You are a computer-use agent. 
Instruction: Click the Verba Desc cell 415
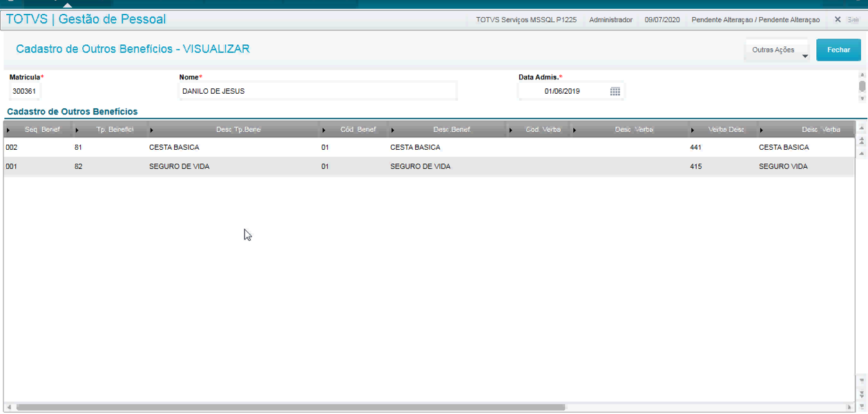click(x=695, y=167)
